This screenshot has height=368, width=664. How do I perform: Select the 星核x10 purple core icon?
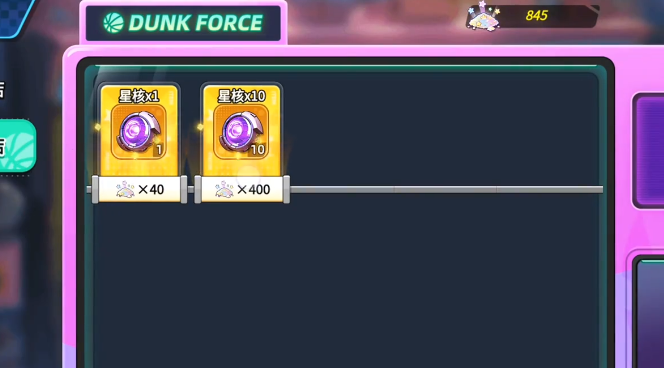click(241, 133)
